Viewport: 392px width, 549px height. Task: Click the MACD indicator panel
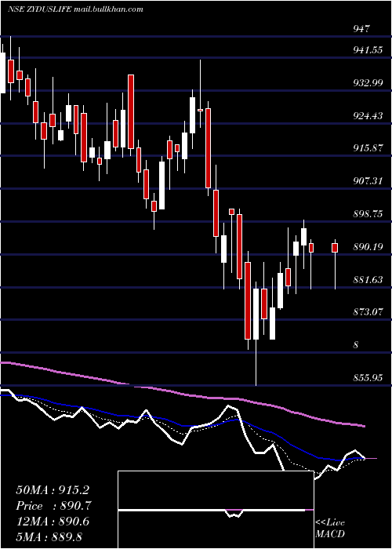216,510
